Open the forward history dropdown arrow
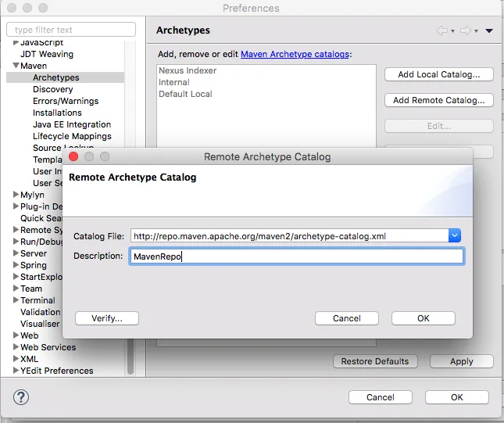 point(476,31)
